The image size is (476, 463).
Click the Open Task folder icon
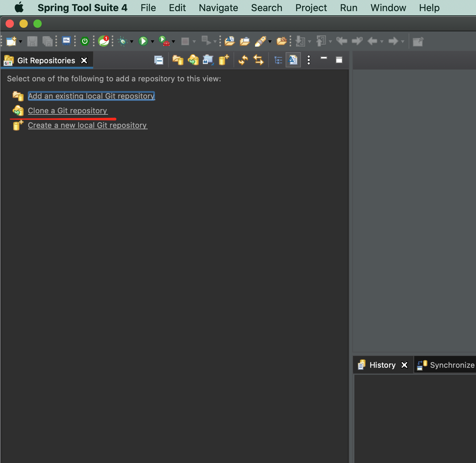pyautogui.click(x=245, y=41)
